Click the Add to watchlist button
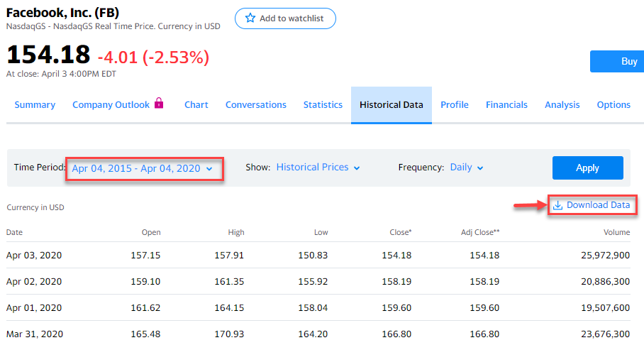This screenshot has width=644, height=345. point(285,18)
